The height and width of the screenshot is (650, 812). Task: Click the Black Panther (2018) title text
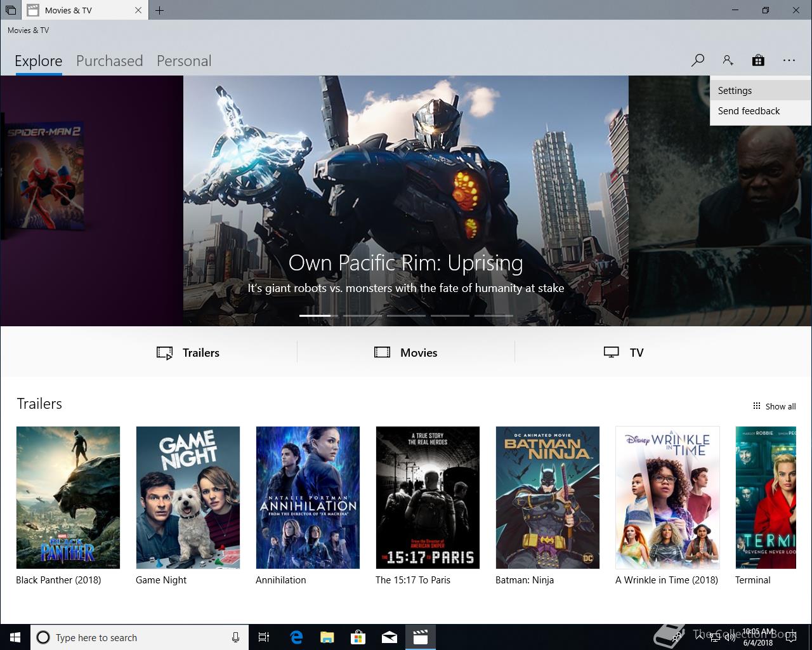[58, 580]
